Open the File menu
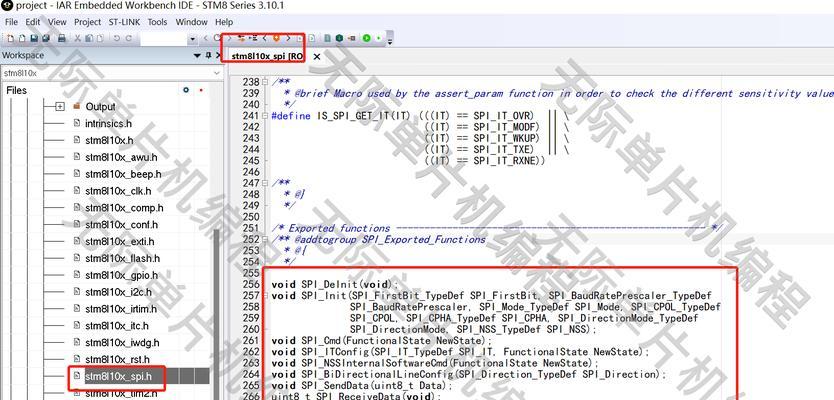834x400 pixels. point(11,22)
